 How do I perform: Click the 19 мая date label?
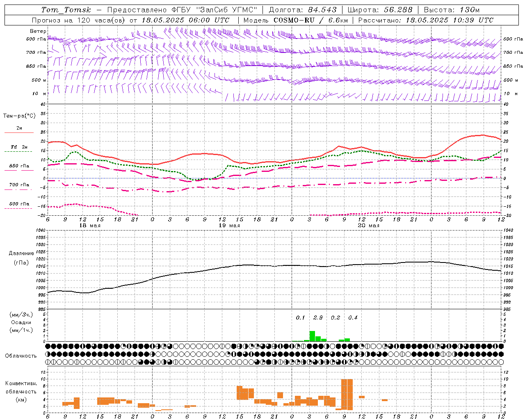coord(229,226)
